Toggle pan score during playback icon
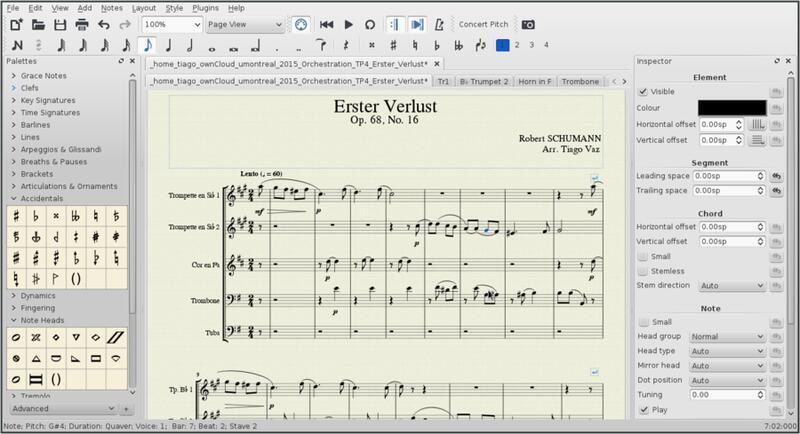The height and width of the screenshot is (434, 800). coord(417,24)
